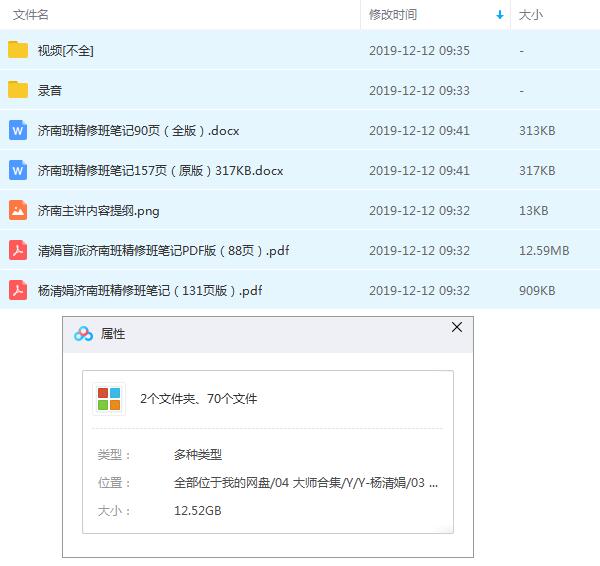Sort by 文件名 column header
Viewport: 600px width, 566px height.
[31, 15]
